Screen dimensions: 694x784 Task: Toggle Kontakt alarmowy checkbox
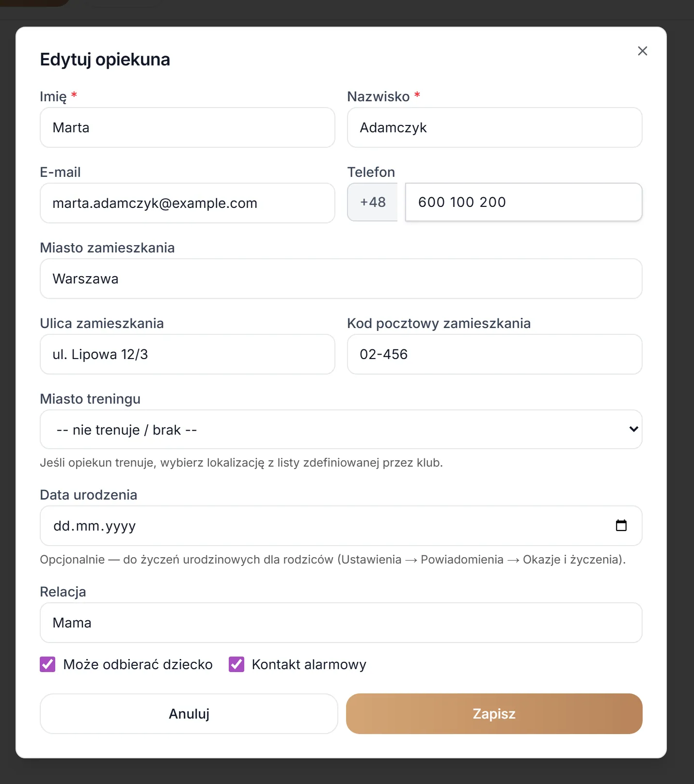click(237, 664)
